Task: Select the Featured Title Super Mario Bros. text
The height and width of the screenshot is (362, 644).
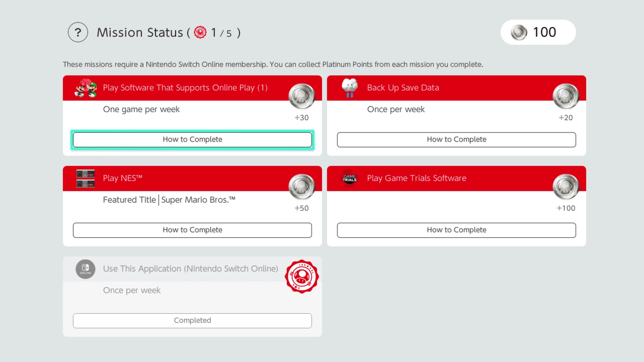Action: pyautogui.click(x=169, y=200)
